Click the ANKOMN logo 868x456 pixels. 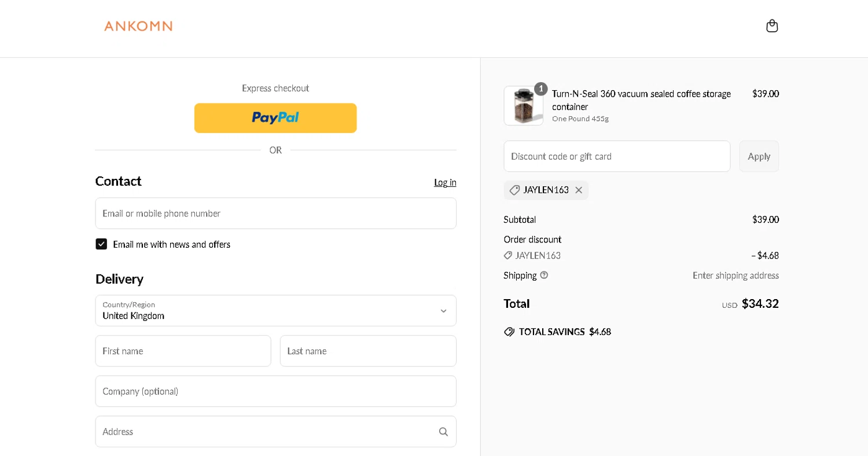[138, 26]
